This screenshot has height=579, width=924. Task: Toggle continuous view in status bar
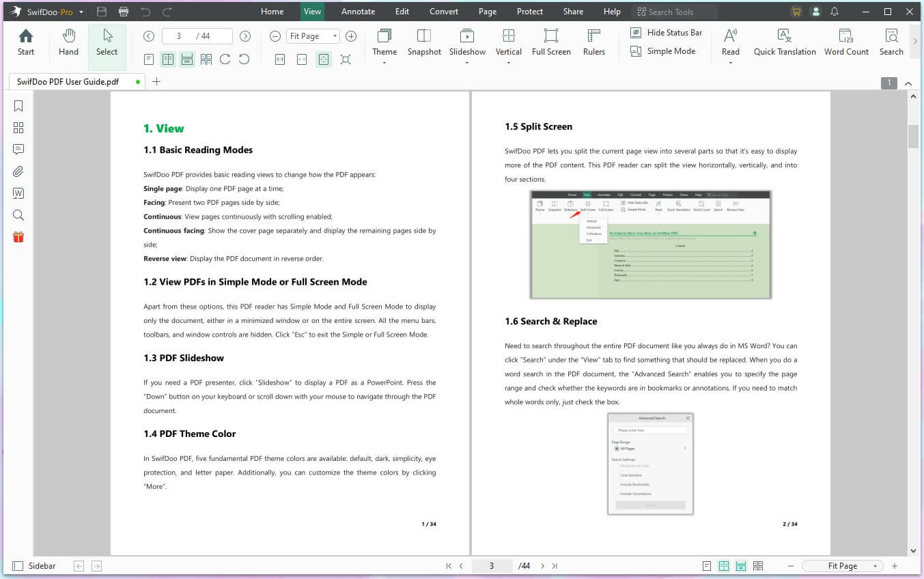click(x=741, y=566)
